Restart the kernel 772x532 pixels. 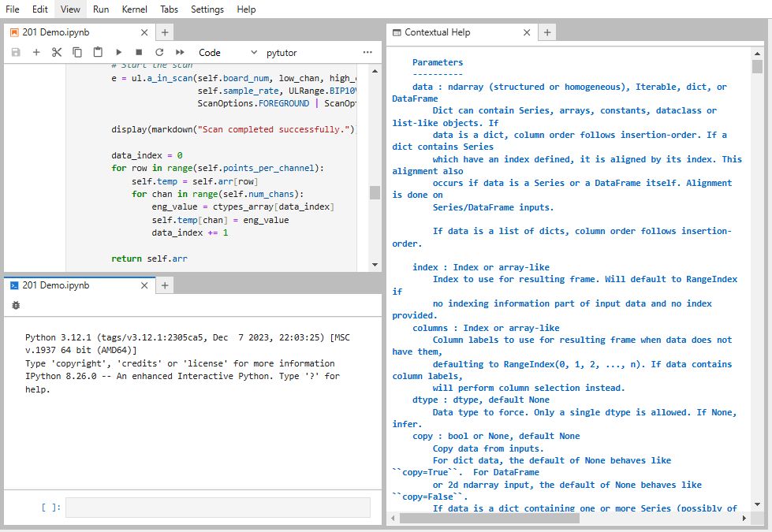point(159,52)
